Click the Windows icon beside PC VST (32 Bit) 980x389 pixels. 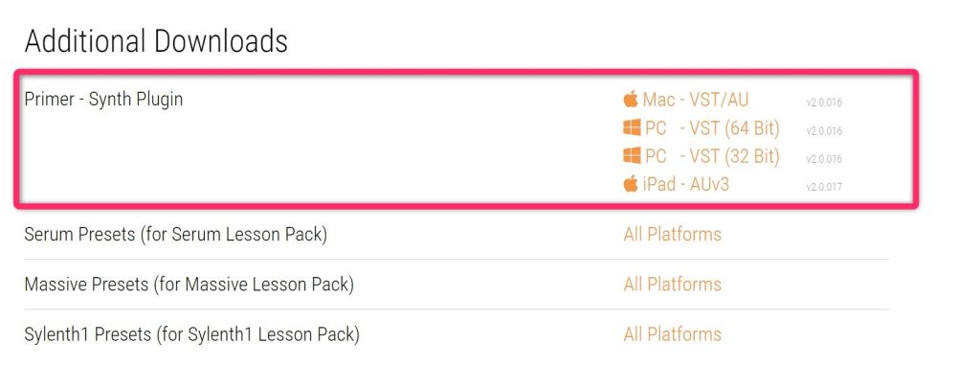(x=631, y=155)
